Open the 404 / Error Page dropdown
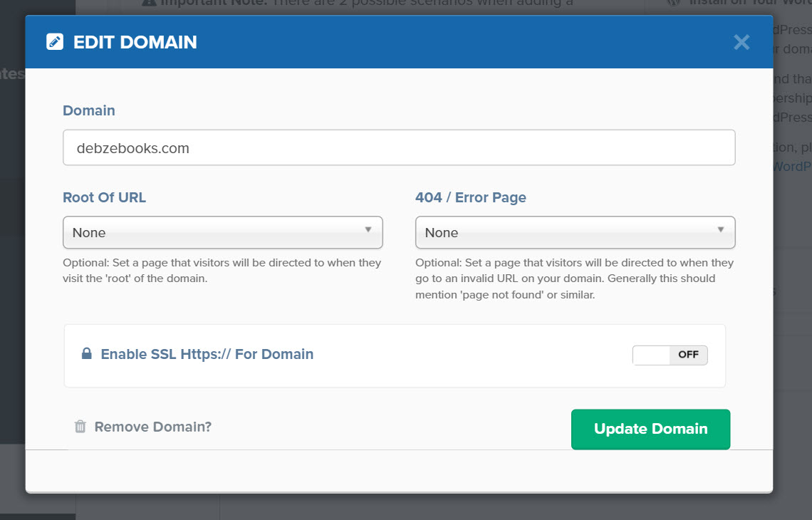 [x=575, y=232]
